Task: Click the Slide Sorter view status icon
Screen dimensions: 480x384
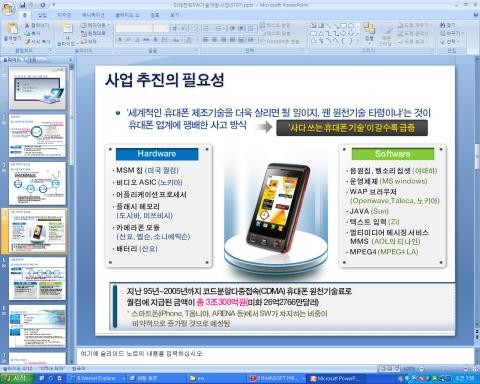Action: click(389, 369)
